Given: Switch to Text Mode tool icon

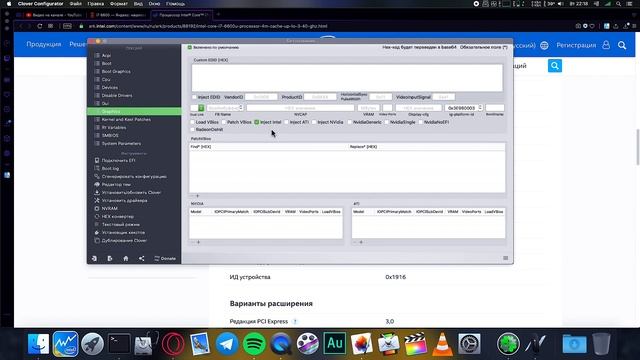Looking at the screenshot, I should click(x=97, y=224).
